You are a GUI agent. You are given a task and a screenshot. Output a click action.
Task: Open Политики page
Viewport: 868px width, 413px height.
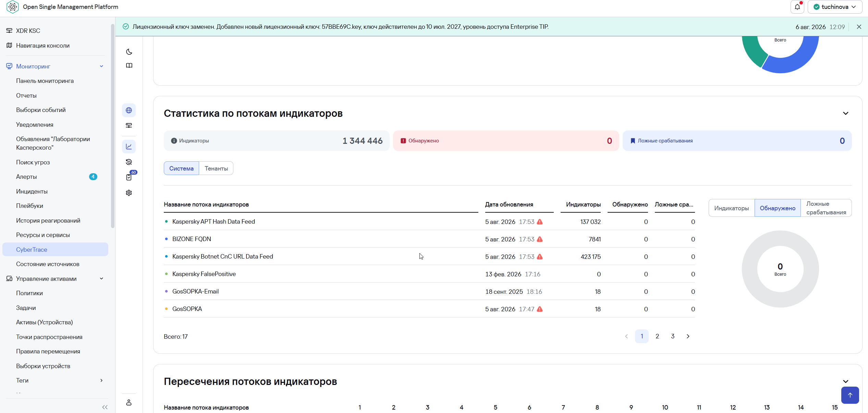pyautogui.click(x=29, y=293)
